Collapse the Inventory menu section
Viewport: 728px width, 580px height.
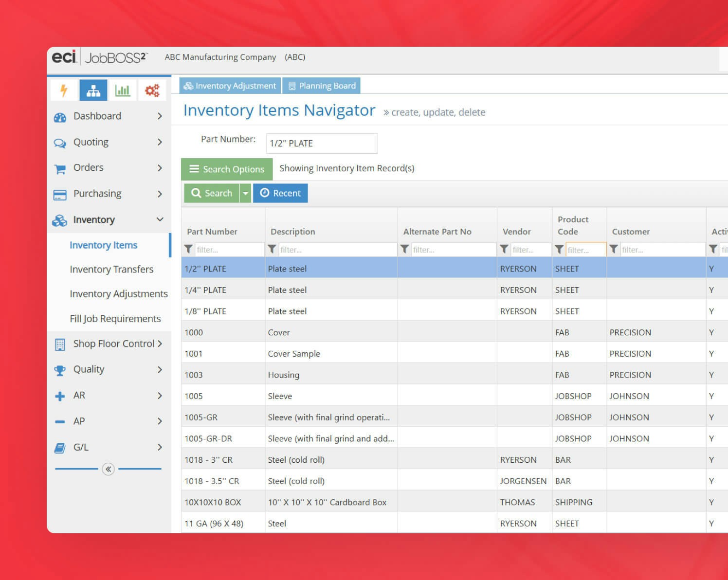pyautogui.click(x=160, y=219)
